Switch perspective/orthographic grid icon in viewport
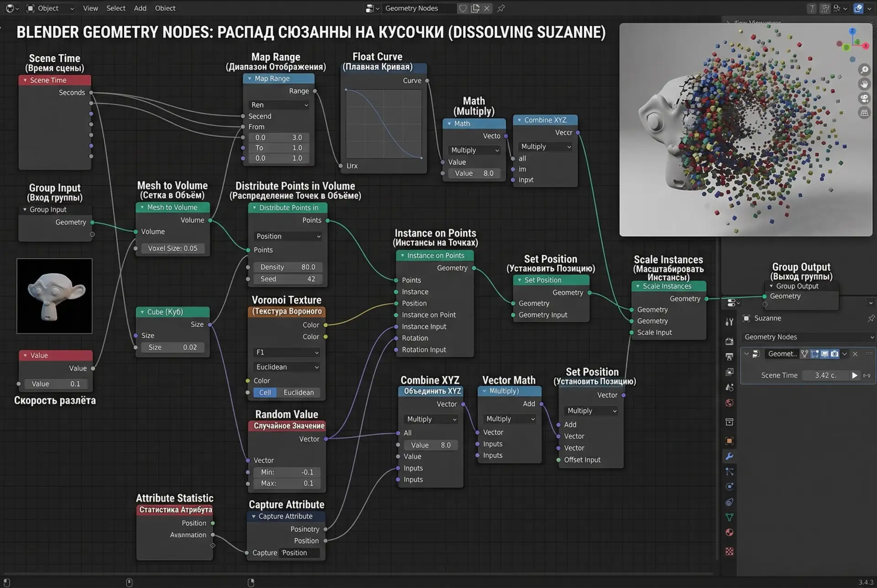The width and height of the screenshot is (877, 588). 864,112
